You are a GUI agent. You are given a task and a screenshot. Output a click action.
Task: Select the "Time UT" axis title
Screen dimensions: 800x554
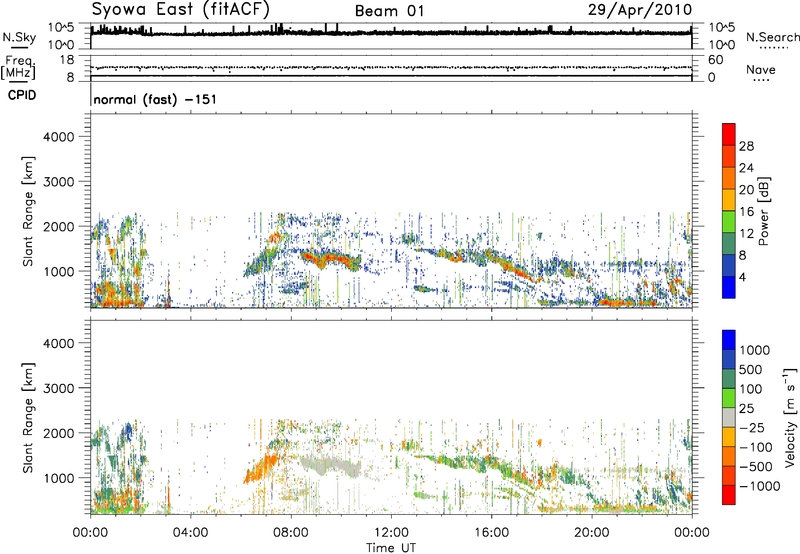tap(391, 548)
